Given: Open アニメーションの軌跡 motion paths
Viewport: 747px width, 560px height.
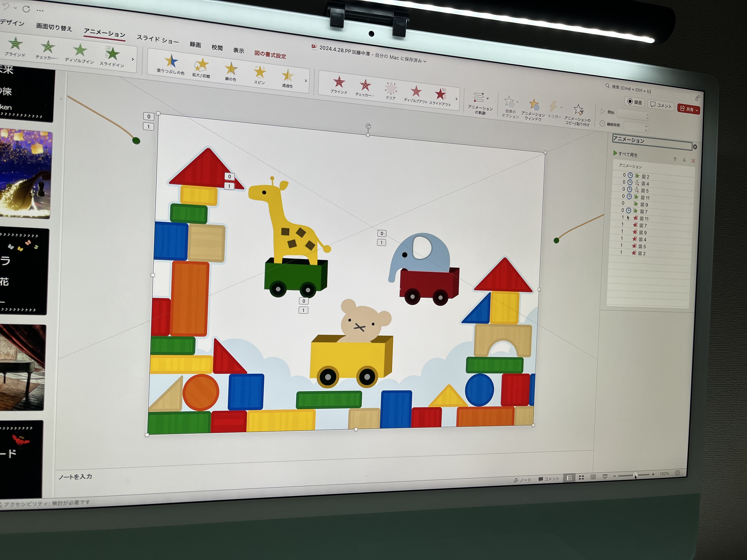Looking at the screenshot, I should (x=480, y=103).
